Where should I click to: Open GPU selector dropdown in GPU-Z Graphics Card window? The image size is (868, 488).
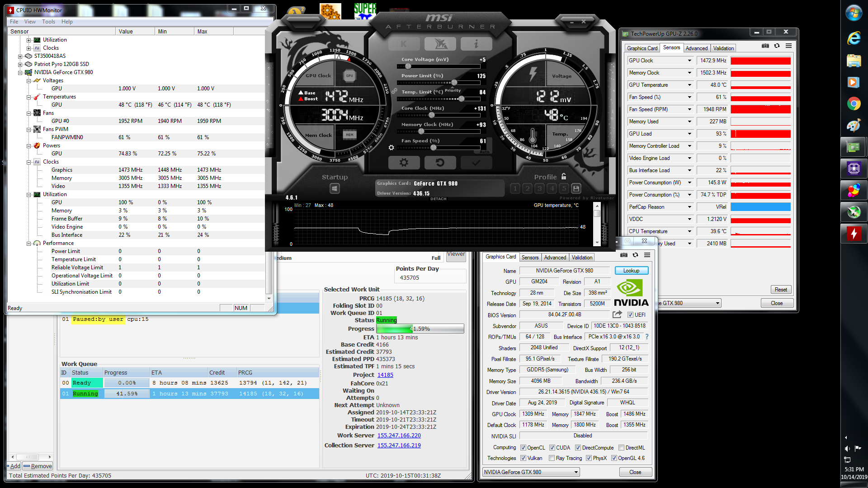click(x=576, y=472)
